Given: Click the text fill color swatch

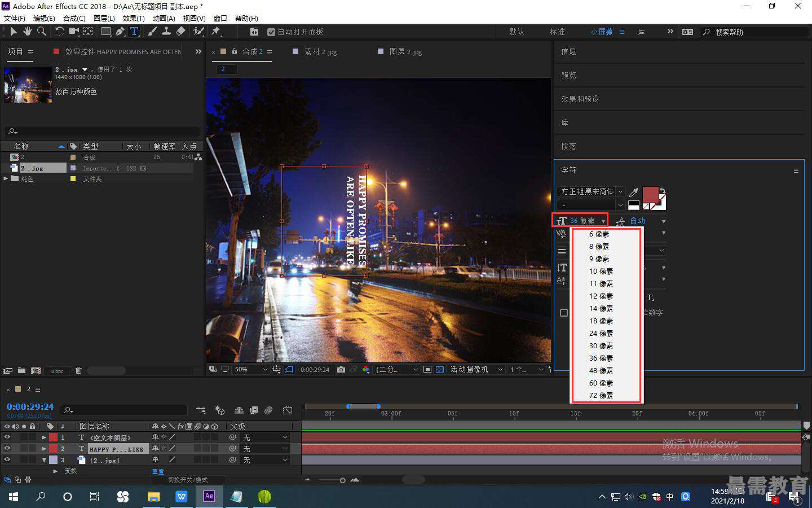Looking at the screenshot, I should click(650, 195).
